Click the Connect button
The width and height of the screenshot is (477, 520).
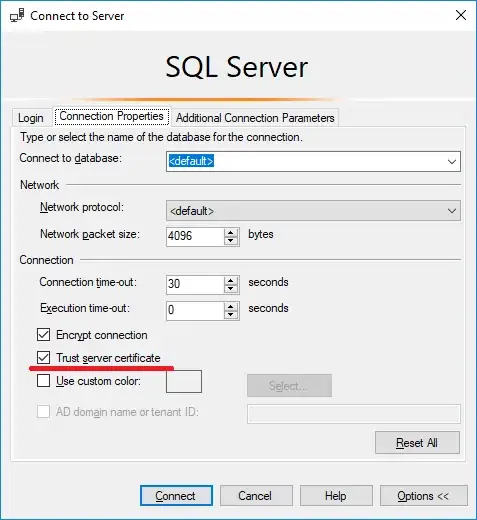pos(176,496)
